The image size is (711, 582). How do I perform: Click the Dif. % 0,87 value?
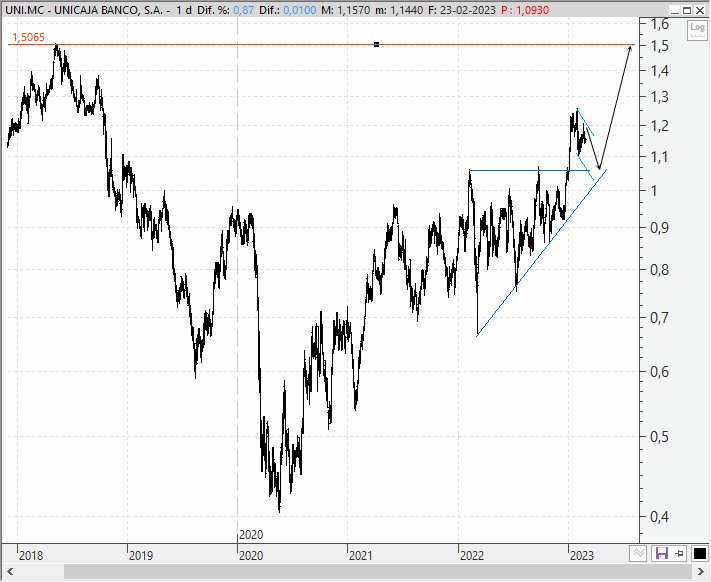(243, 10)
